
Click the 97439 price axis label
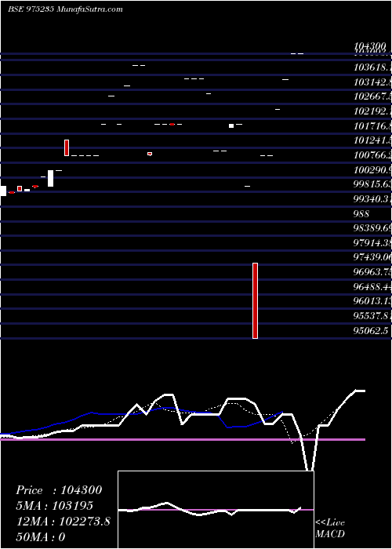[x=372, y=258]
